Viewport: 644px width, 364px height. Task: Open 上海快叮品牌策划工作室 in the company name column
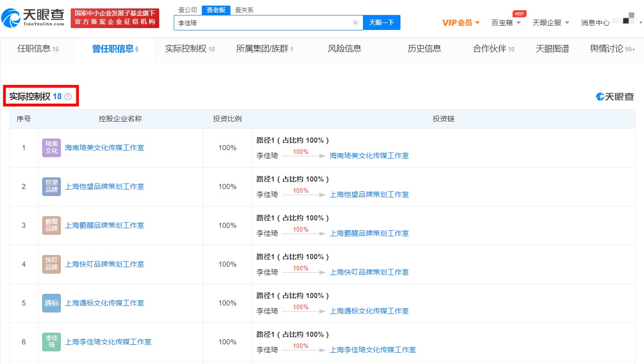point(104,264)
